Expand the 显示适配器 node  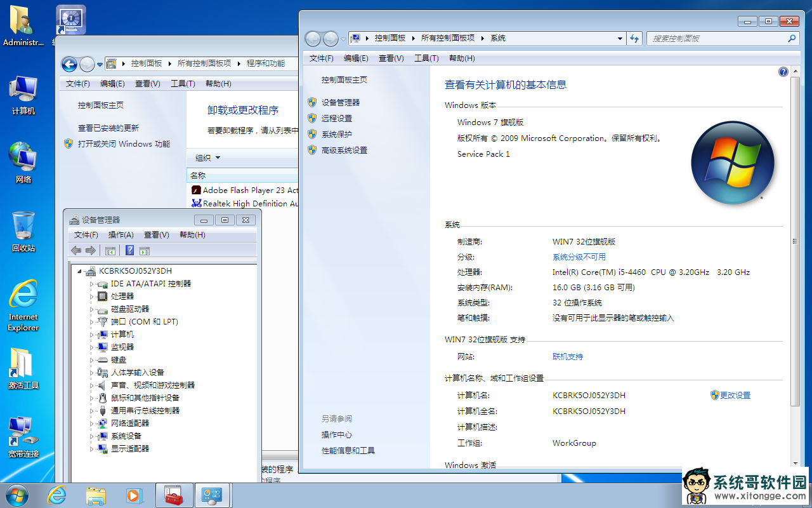pos(91,449)
